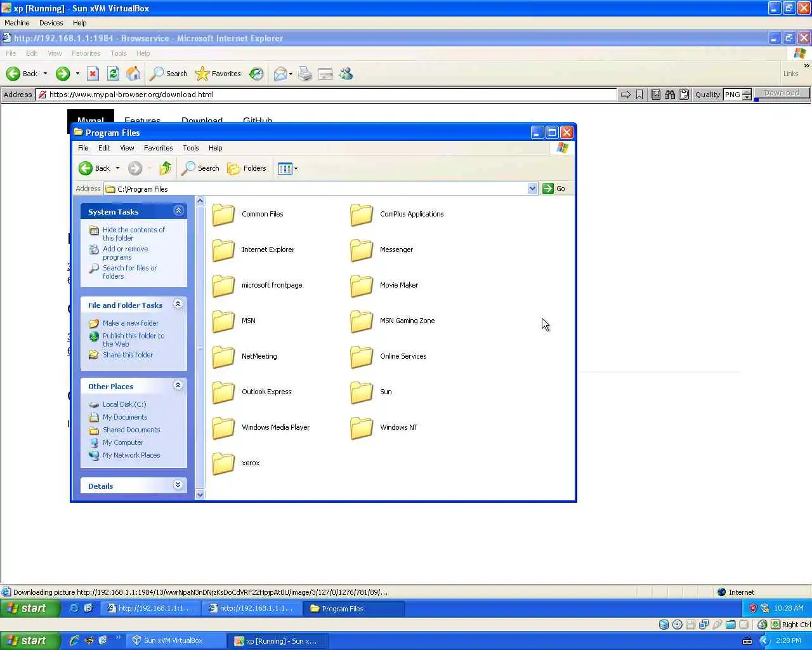Open the VirtualBox Devices menu
Viewport: 812px width, 650px height.
(x=51, y=23)
